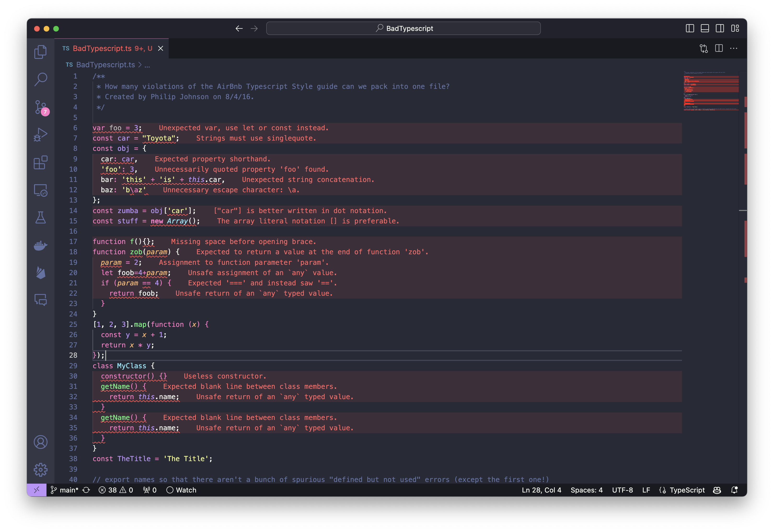The image size is (774, 532).
Task: Open the Extensions view
Action: (x=40, y=163)
